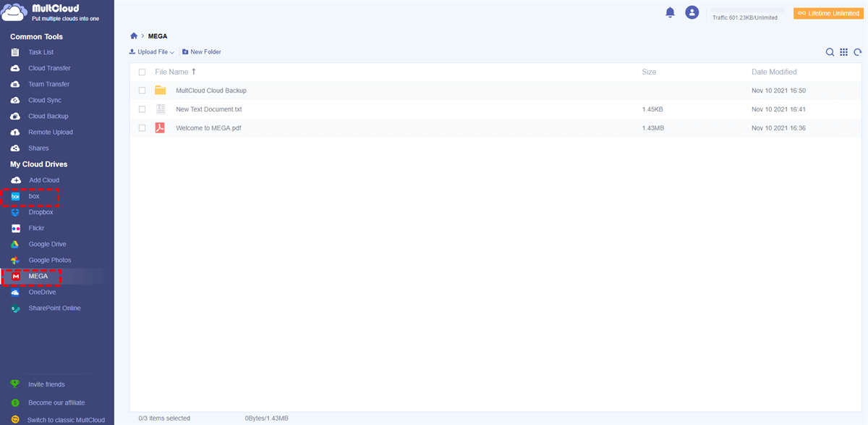Click the box drive logo icon
Viewport: 868px width, 425px height.
point(15,196)
